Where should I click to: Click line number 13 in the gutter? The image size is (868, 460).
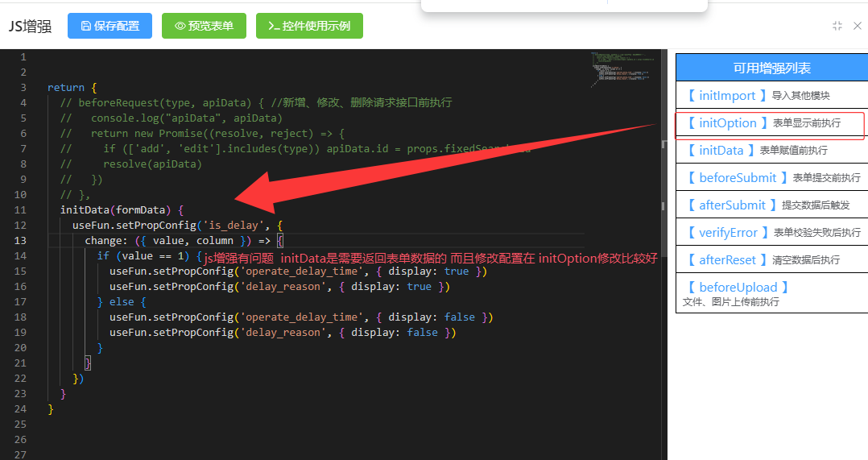(20, 241)
